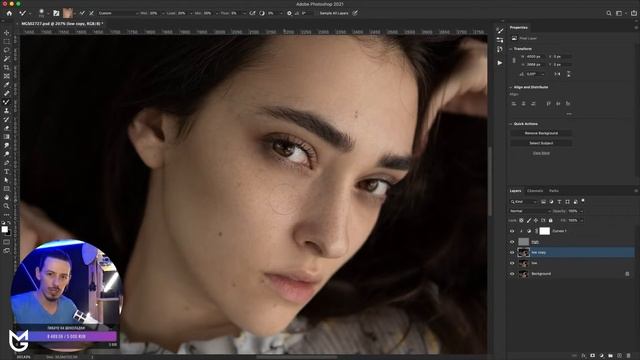Viewport: 640px width, 360px height.
Task: Select the Frame tool
Action: pyautogui.click(x=7, y=76)
